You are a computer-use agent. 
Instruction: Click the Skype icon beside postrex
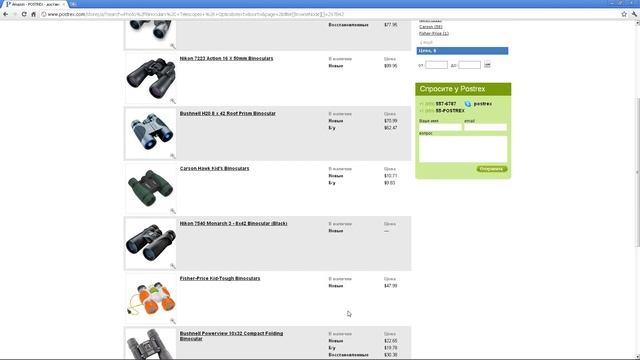[x=468, y=104]
